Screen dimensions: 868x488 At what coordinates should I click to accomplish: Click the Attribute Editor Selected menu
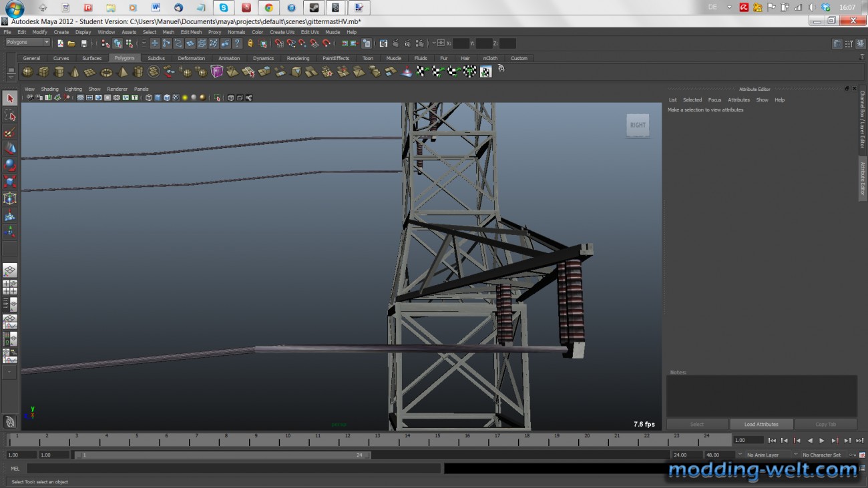(692, 100)
